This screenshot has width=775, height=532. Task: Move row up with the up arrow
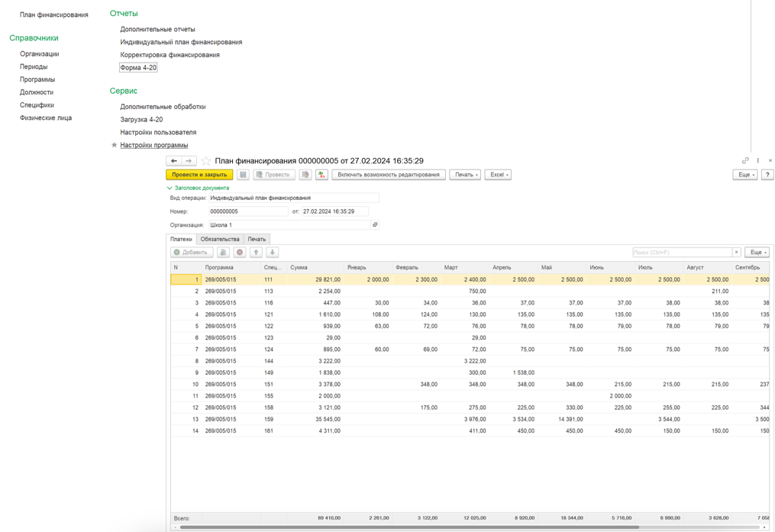click(256, 253)
